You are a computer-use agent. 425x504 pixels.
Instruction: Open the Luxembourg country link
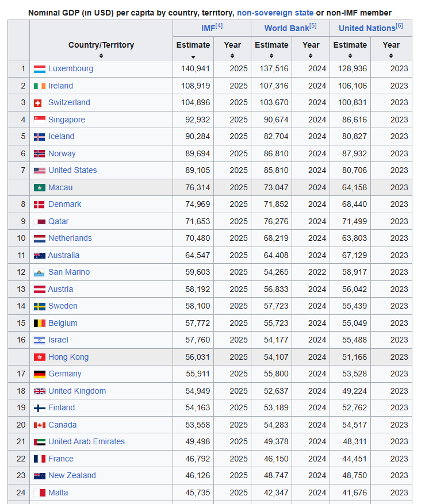71,69
